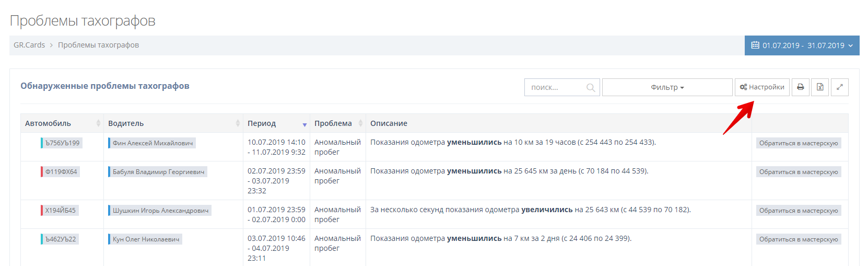The height and width of the screenshot is (266, 868).
Task: Open vehicle tag Х194ЙБ45
Action: (x=60, y=211)
